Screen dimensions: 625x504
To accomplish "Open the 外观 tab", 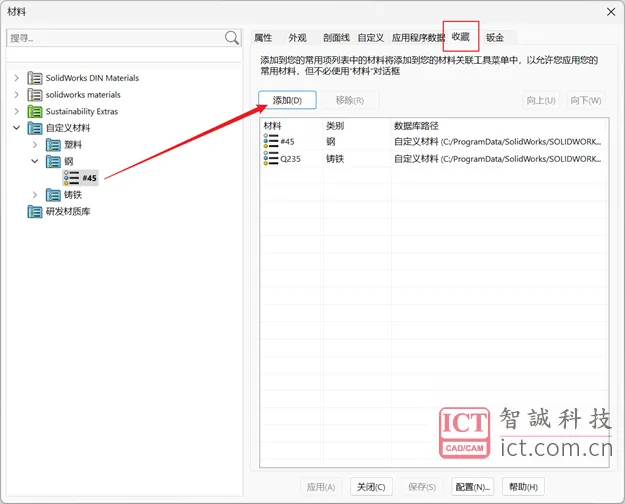I will pos(297,38).
